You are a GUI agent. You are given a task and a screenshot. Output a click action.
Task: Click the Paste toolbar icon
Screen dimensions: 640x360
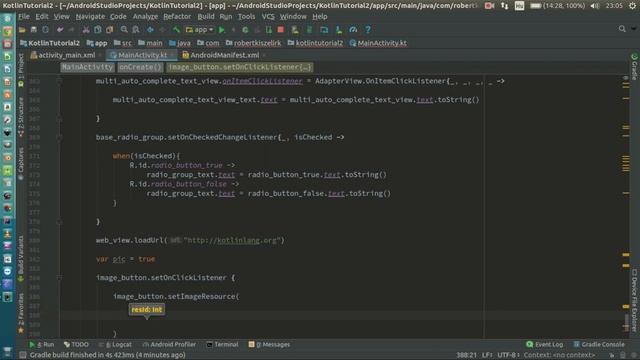109,30
